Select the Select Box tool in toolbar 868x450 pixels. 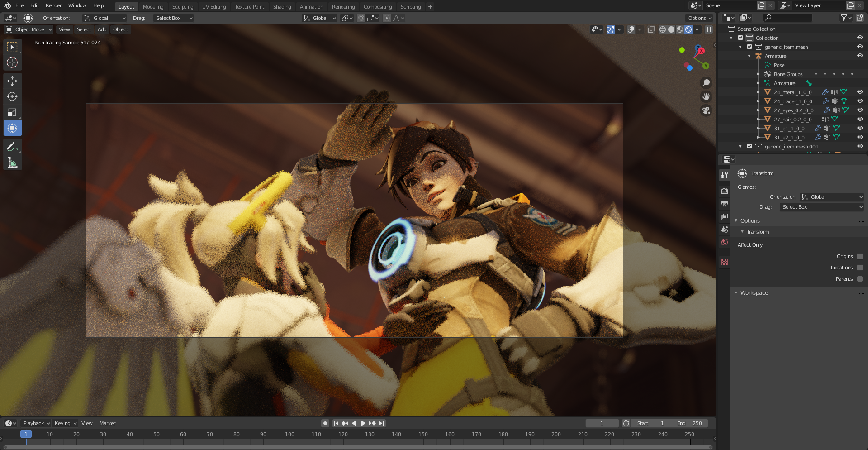12,47
